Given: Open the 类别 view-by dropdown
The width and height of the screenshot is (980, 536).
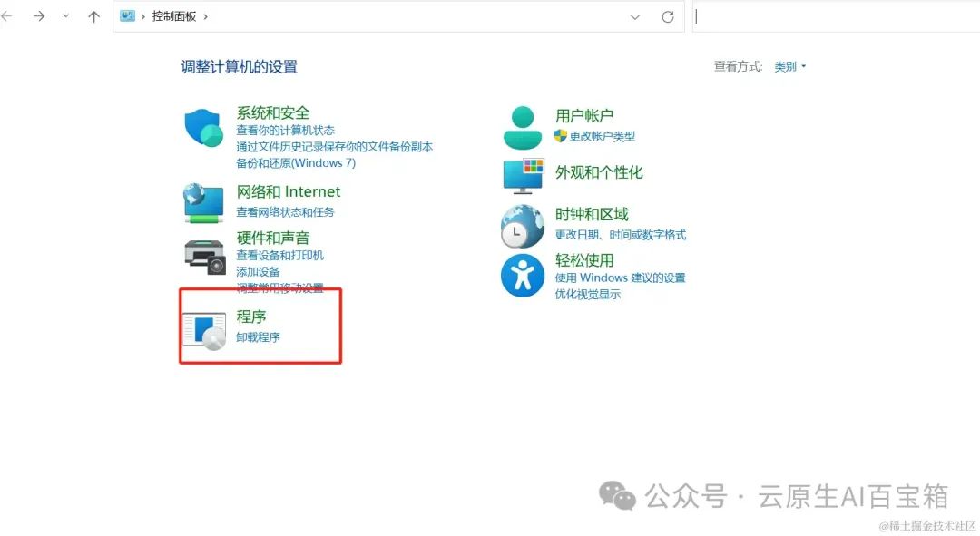Looking at the screenshot, I should point(790,66).
